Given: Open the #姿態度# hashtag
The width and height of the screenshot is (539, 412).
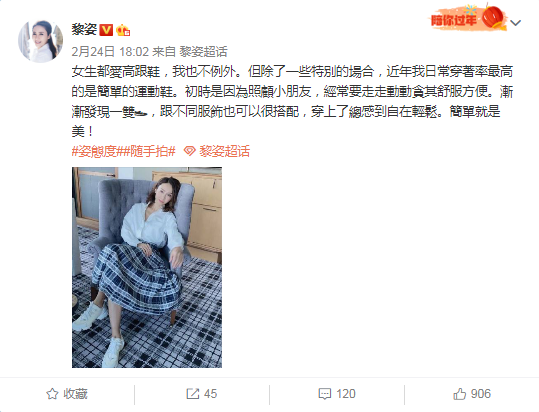Looking at the screenshot, I should click(x=94, y=151).
